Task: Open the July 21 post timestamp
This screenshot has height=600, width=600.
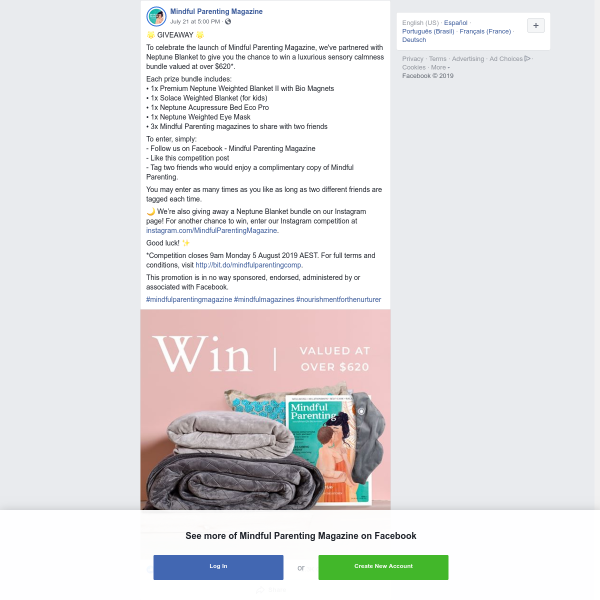Action: [x=195, y=21]
